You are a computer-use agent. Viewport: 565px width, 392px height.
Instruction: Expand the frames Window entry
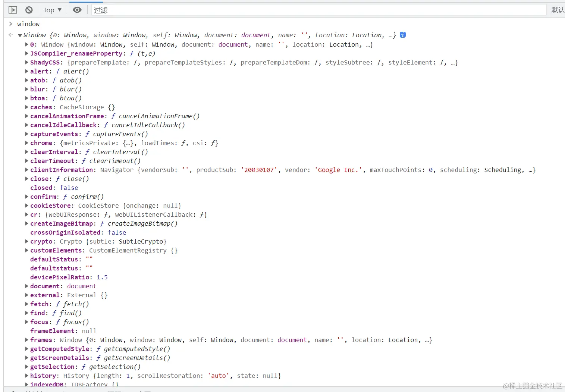coord(27,340)
